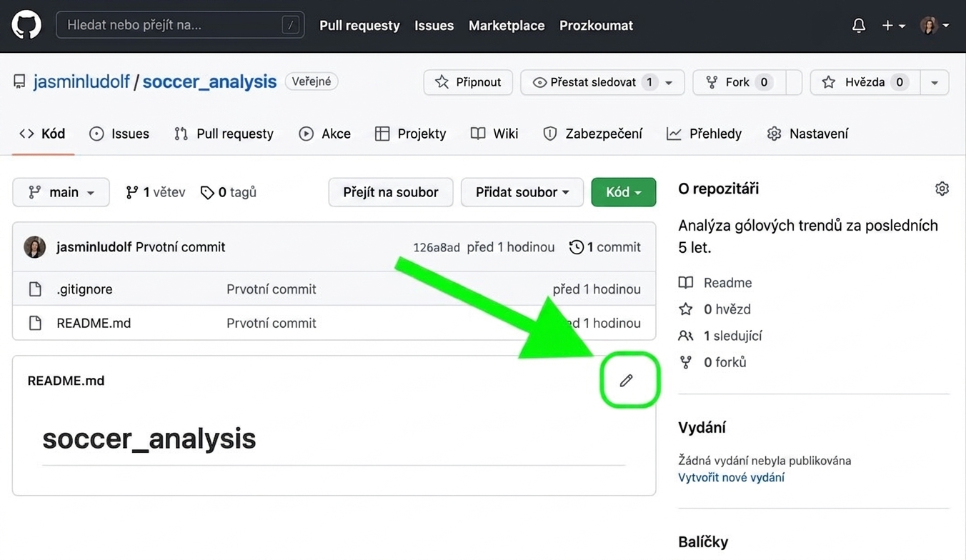Click the '0 tagů' tags link

(229, 192)
